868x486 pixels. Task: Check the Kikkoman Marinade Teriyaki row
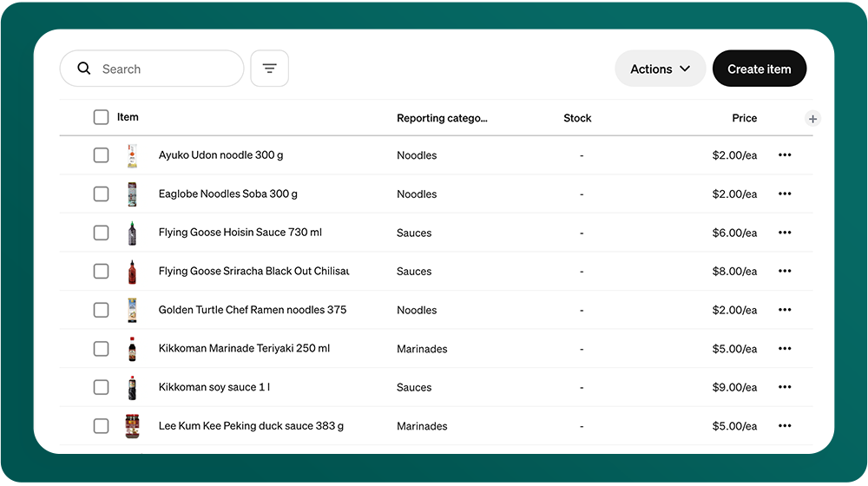[101, 349]
